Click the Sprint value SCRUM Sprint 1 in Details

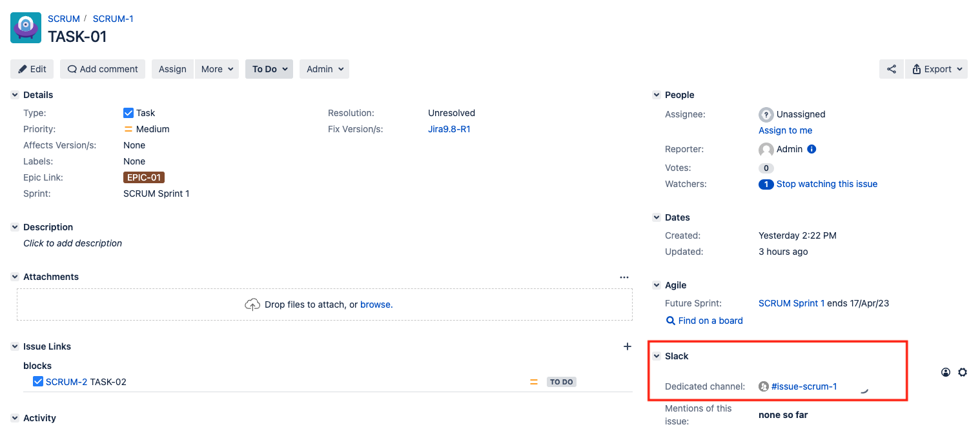pyautogui.click(x=156, y=194)
